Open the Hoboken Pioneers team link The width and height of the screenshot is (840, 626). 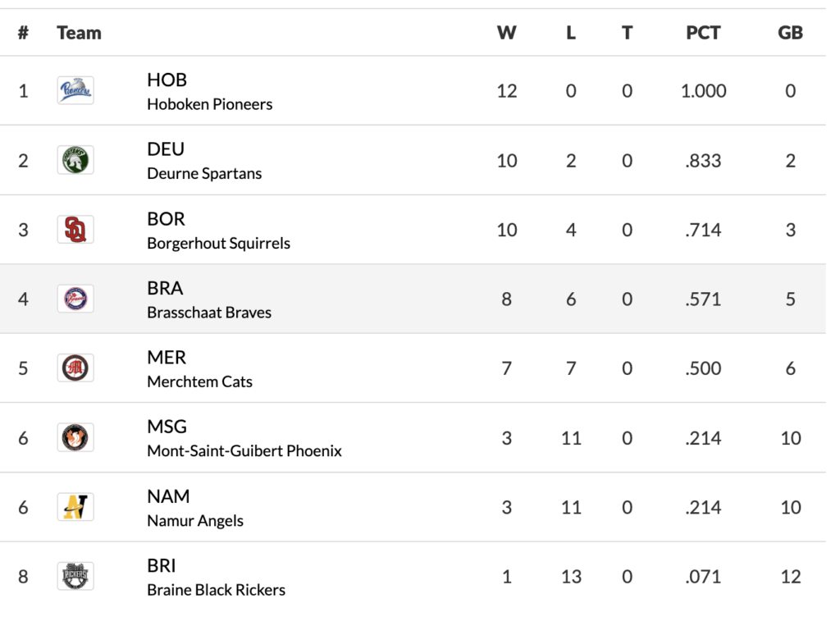pos(209,104)
